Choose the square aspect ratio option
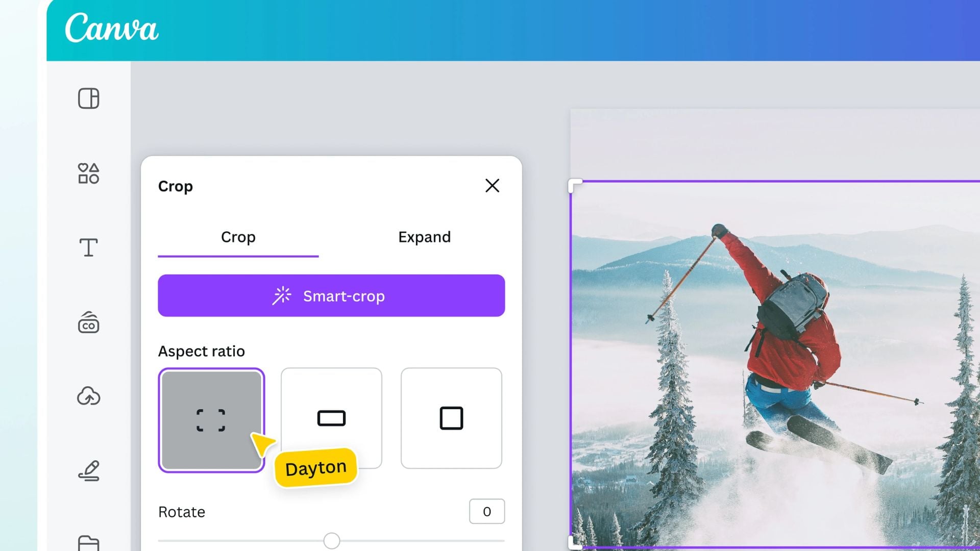This screenshot has height=551, width=980. [x=451, y=418]
